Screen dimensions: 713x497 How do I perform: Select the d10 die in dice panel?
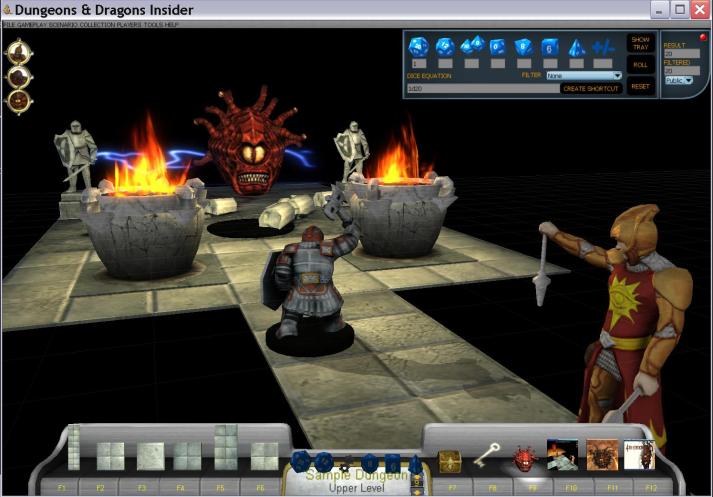click(x=497, y=47)
